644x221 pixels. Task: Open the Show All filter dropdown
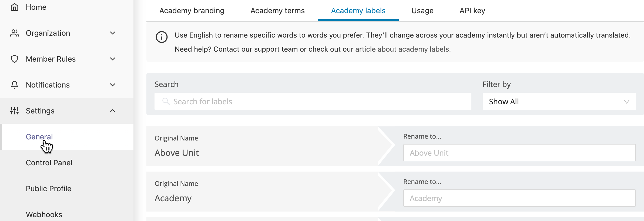pos(559,102)
